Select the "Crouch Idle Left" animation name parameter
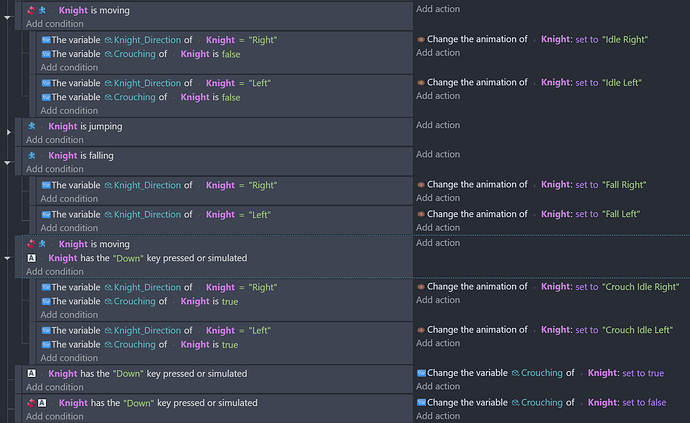Screen dimensions: 690x423 (x=637, y=330)
